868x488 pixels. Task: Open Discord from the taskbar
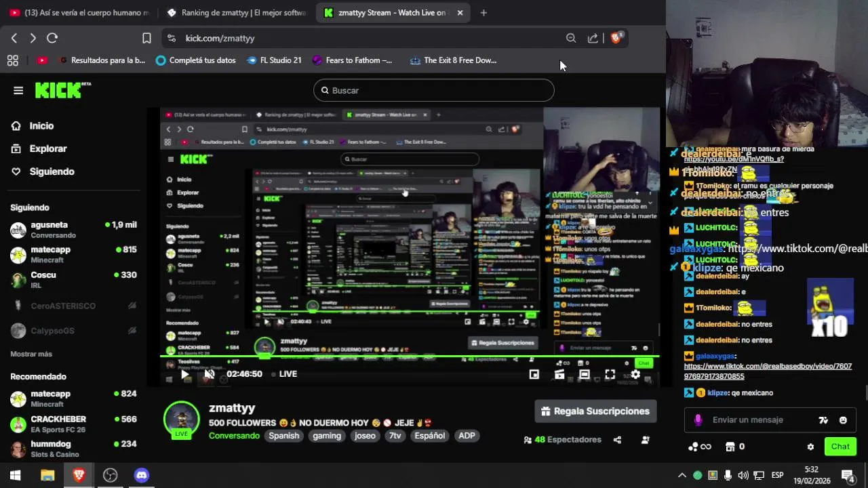tap(141, 475)
